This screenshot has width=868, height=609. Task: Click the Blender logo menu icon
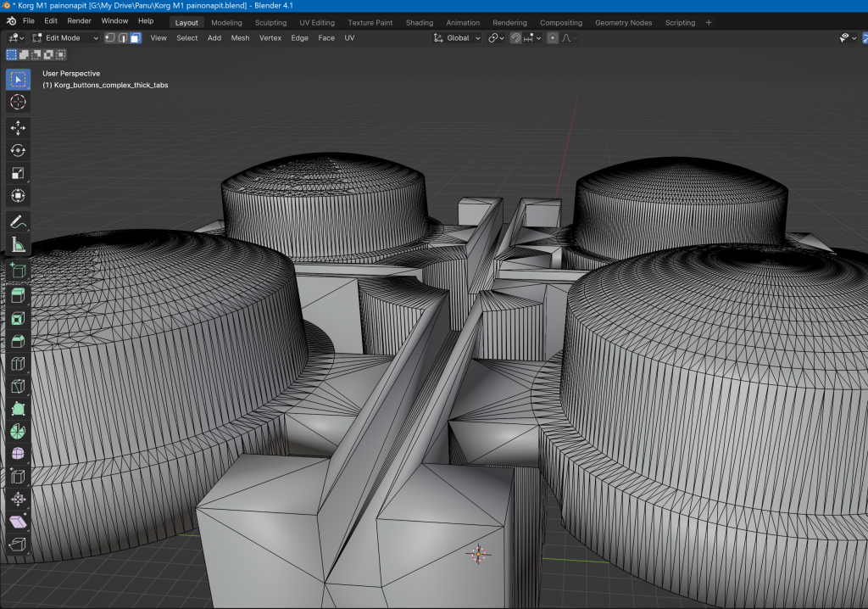point(11,21)
